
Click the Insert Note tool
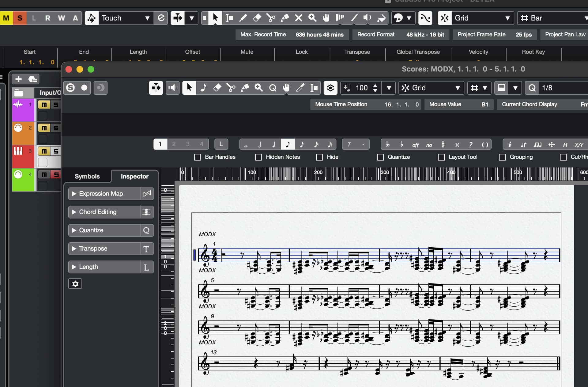tap(203, 88)
